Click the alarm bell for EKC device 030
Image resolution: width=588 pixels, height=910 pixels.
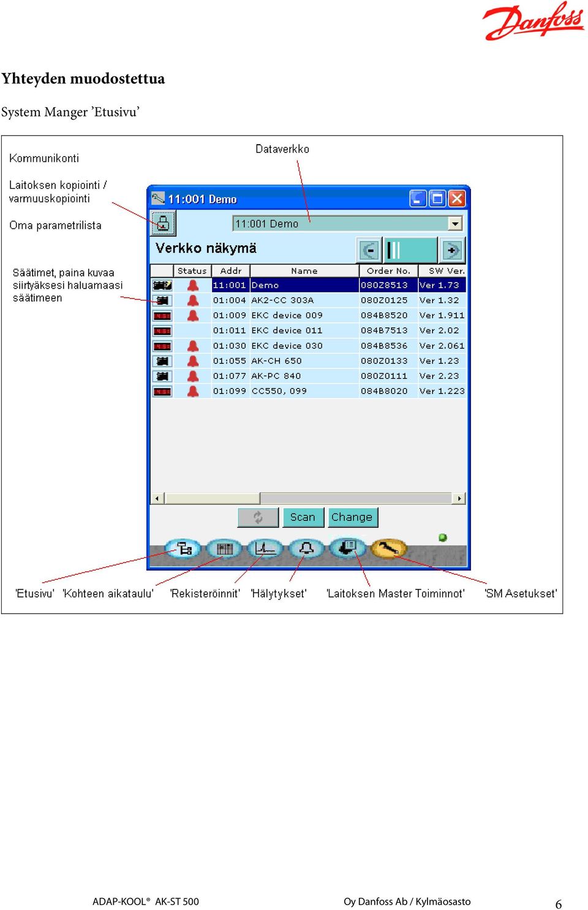tap(193, 346)
